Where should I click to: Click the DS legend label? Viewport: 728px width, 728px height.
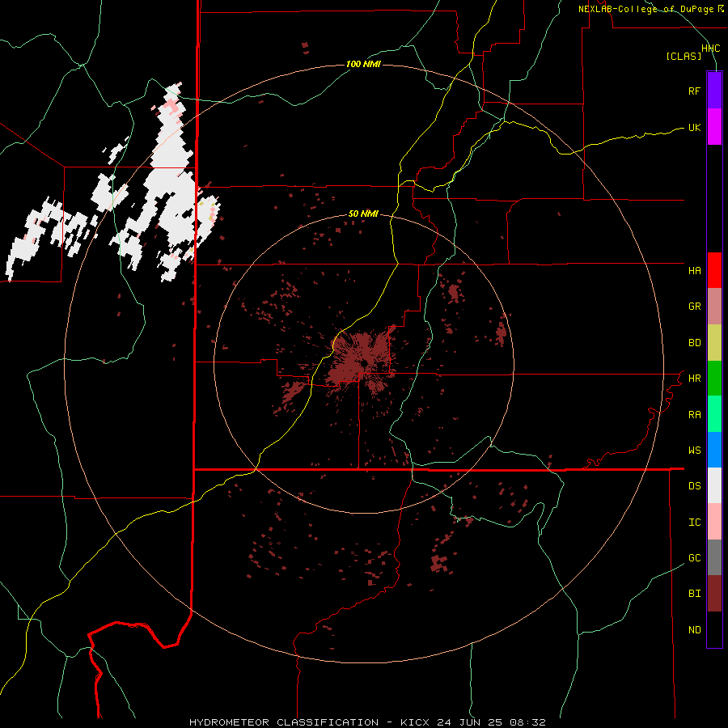pyautogui.click(x=694, y=486)
